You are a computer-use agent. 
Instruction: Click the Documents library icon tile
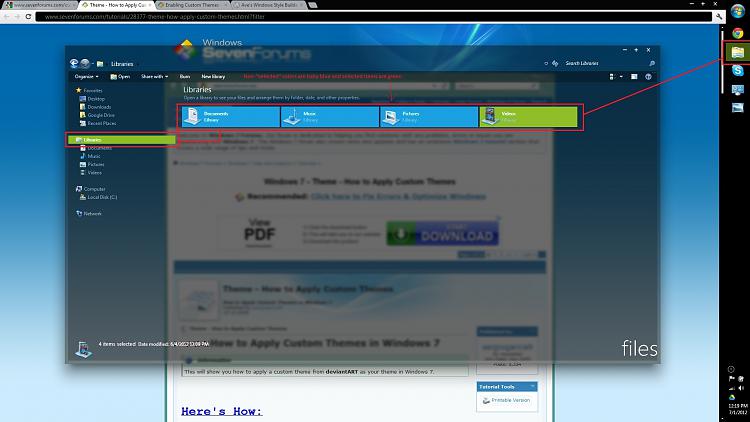(x=192, y=117)
